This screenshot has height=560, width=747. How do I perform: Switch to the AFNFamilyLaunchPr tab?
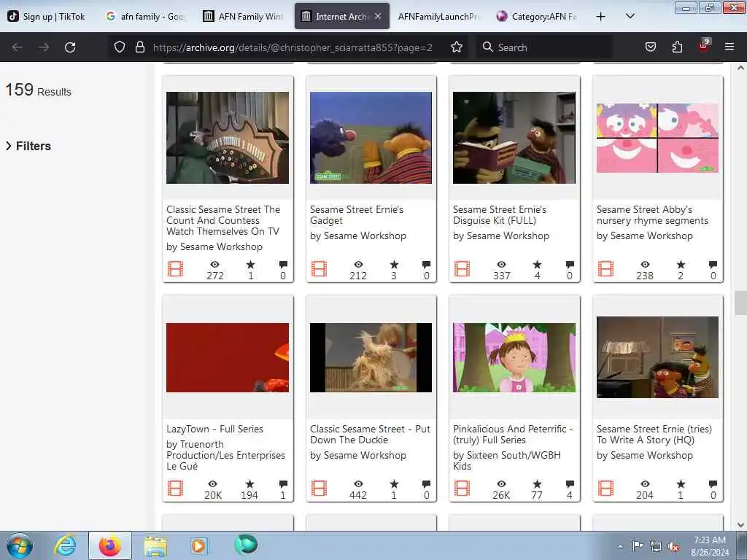click(438, 17)
